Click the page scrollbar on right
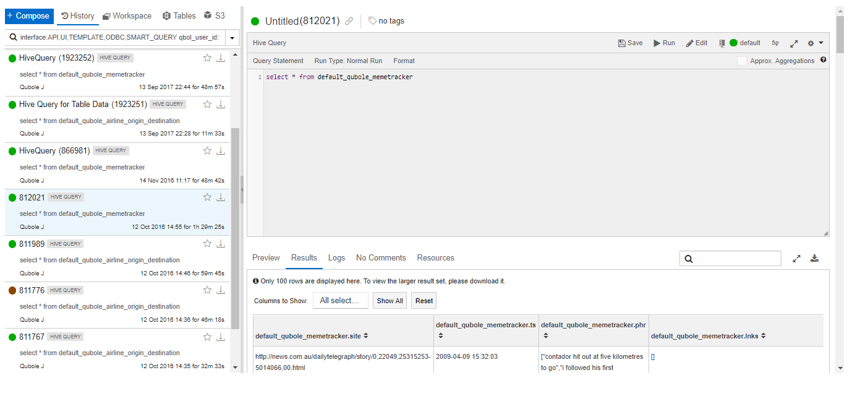 coord(840,35)
